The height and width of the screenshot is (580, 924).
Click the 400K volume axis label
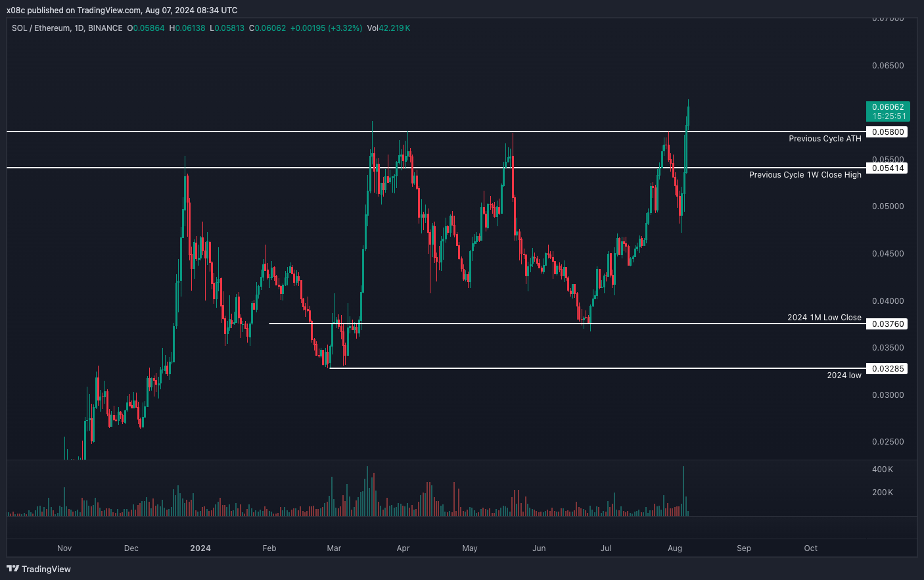point(882,470)
